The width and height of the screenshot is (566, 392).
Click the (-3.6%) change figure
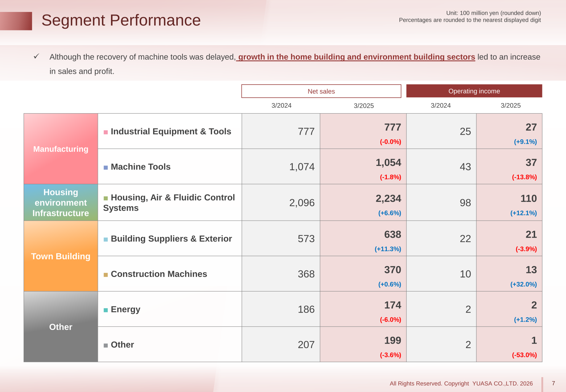coord(390,355)
